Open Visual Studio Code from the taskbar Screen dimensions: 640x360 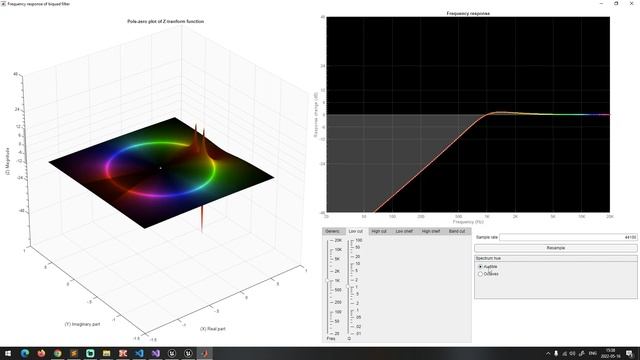tap(139, 353)
